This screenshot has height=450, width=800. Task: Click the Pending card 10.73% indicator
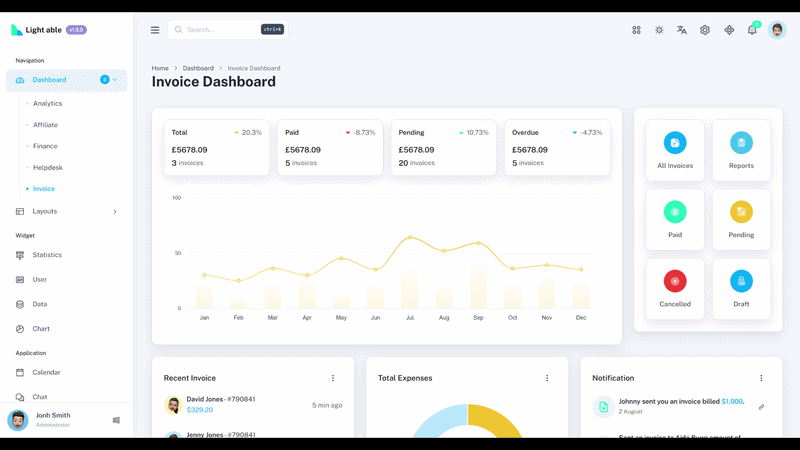pyautogui.click(x=473, y=133)
